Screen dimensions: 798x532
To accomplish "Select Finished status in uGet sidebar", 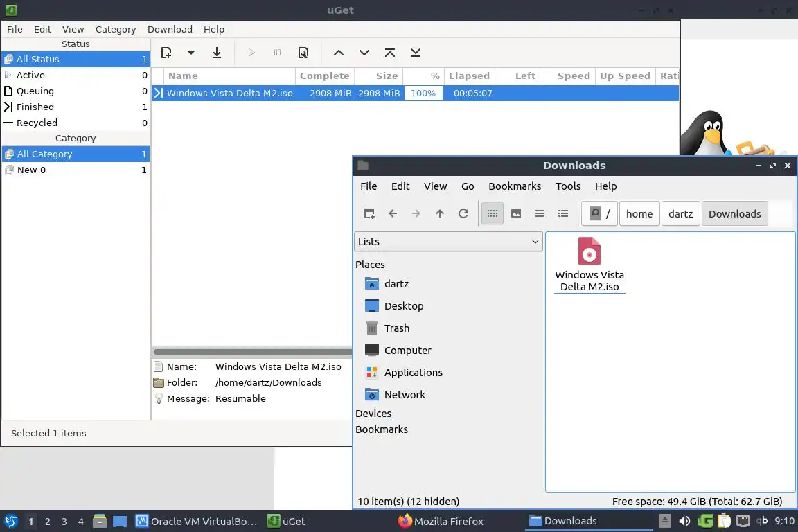I will point(76,107).
